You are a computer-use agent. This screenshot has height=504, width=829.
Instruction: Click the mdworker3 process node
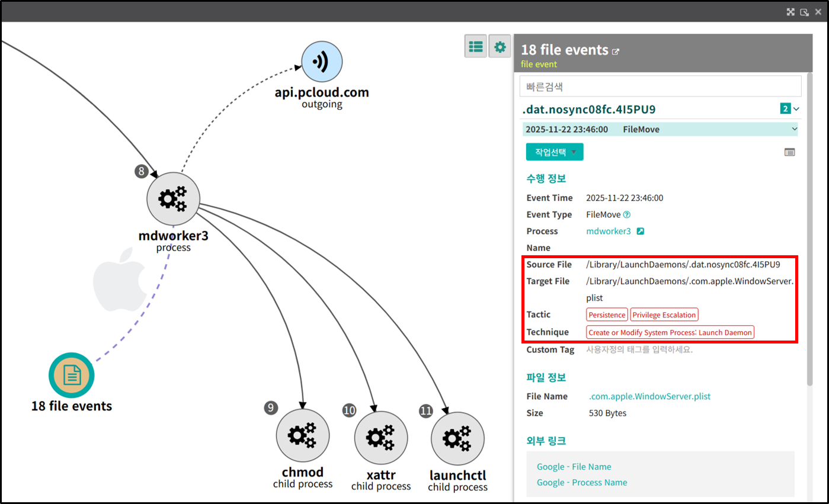coord(173,199)
